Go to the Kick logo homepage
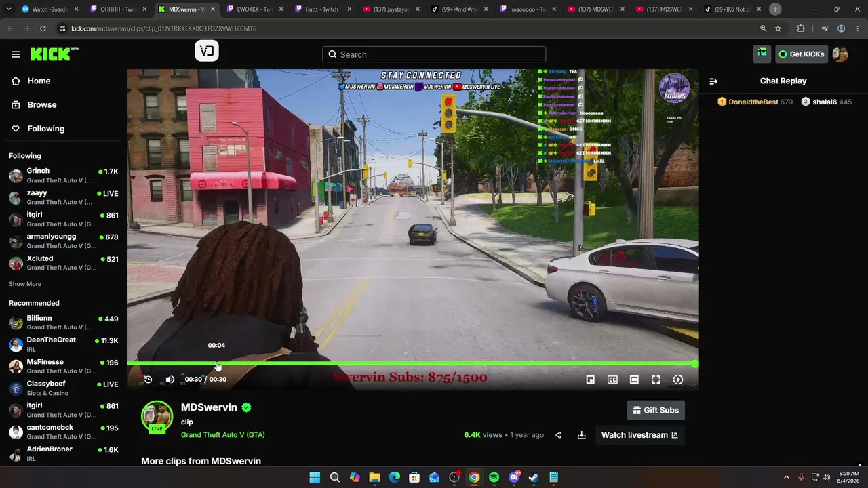The width and height of the screenshot is (868, 488). coord(54,54)
